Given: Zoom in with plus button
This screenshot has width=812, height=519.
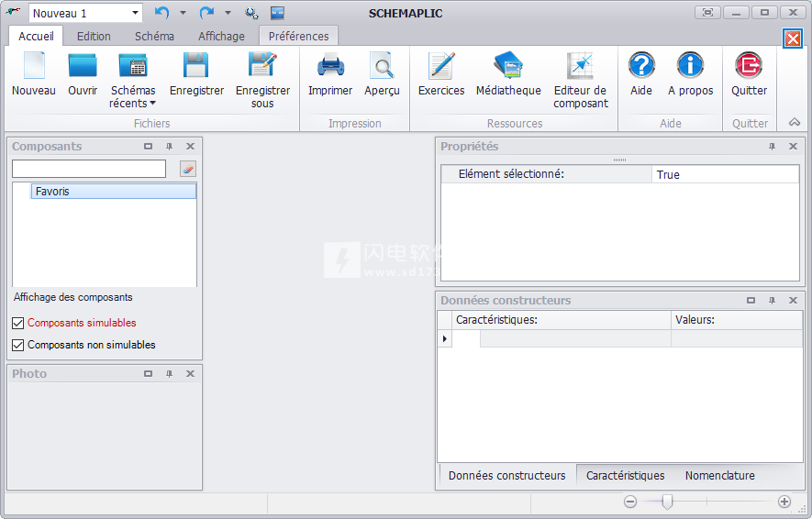Looking at the screenshot, I should [x=784, y=502].
